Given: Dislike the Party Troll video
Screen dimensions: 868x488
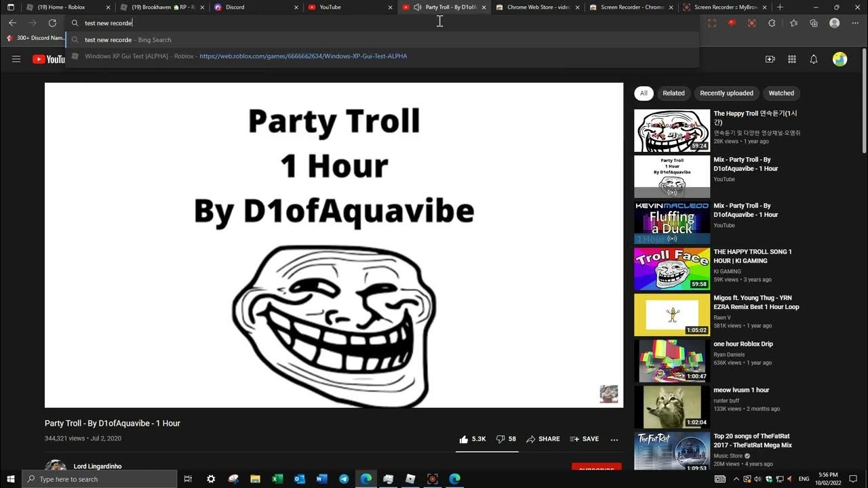Looking at the screenshot, I should (x=507, y=439).
